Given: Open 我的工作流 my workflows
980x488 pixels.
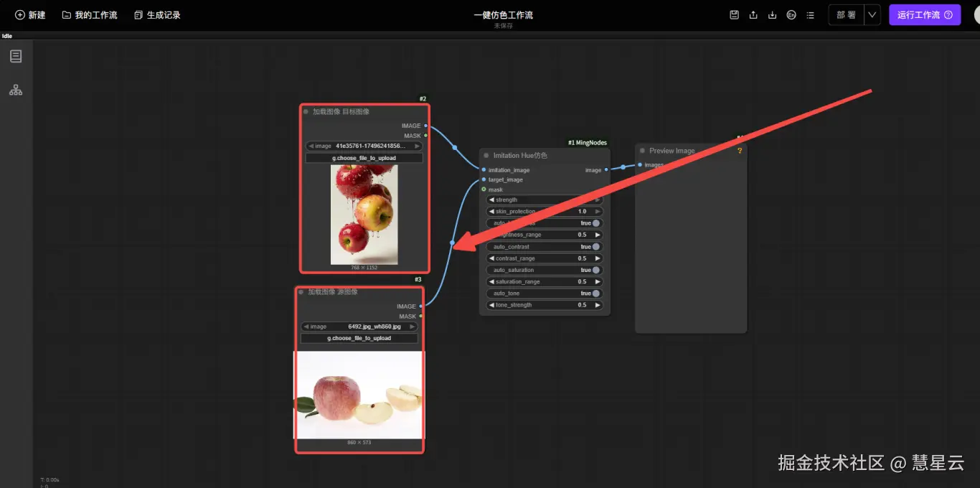Looking at the screenshot, I should tap(90, 15).
